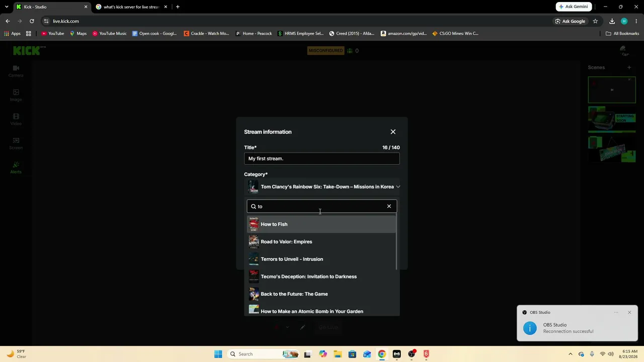Open the Alerts panel in sidebar
This screenshot has width=644, height=362.
[x=16, y=167]
